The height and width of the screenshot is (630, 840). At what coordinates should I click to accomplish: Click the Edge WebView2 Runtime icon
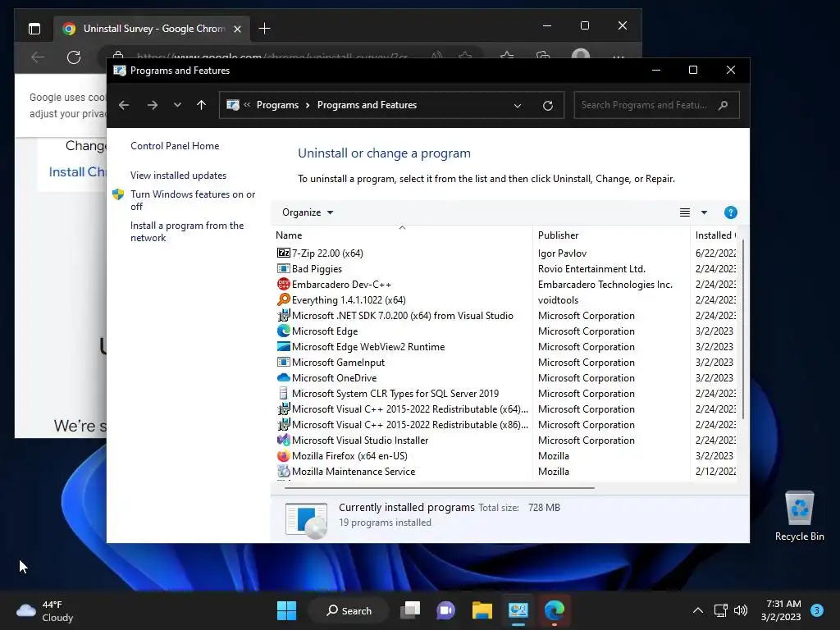coord(283,346)
